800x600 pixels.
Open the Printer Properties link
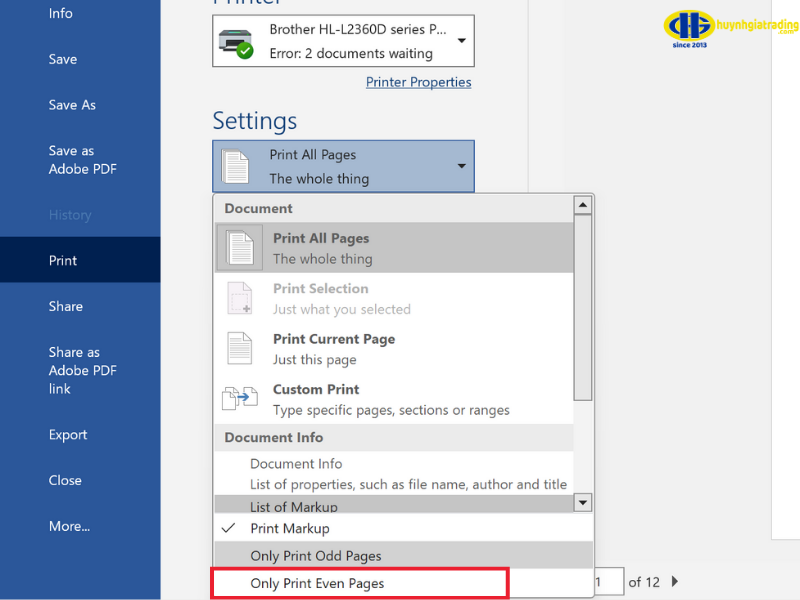pos(418,83)
